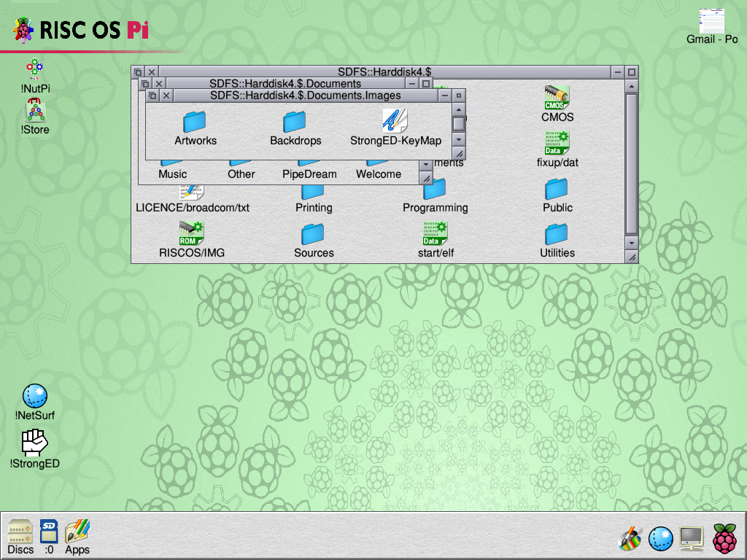
Task: Click the scroll-down arrow of the Harddisk4.$ window
Action: pos(632,243)
